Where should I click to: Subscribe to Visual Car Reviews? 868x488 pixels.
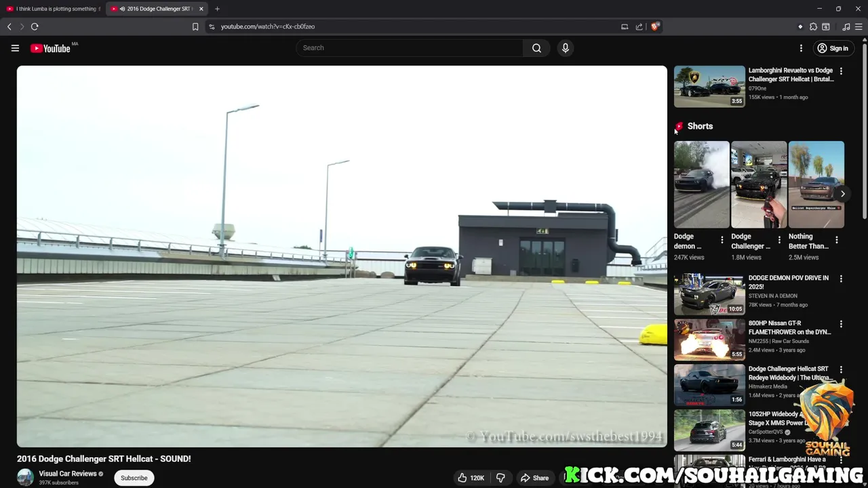click(134, 478)
